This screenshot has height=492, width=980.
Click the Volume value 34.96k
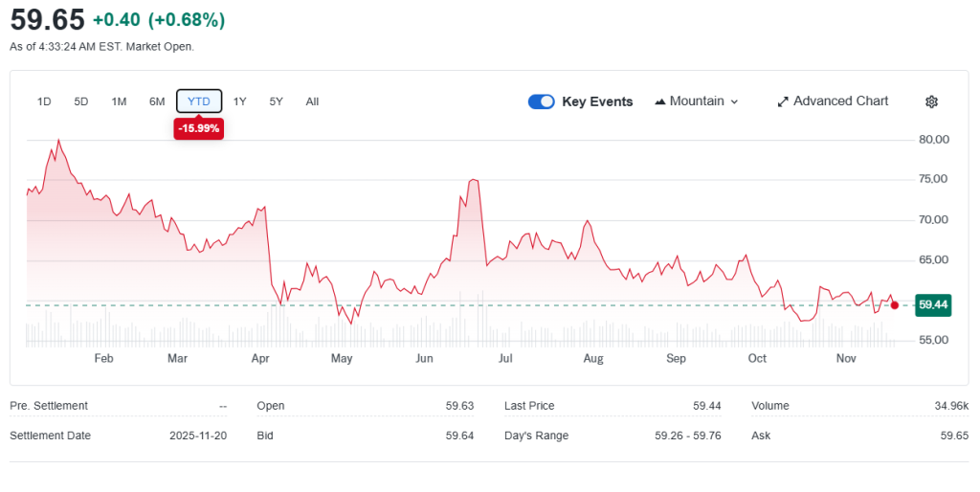[951, 406]
